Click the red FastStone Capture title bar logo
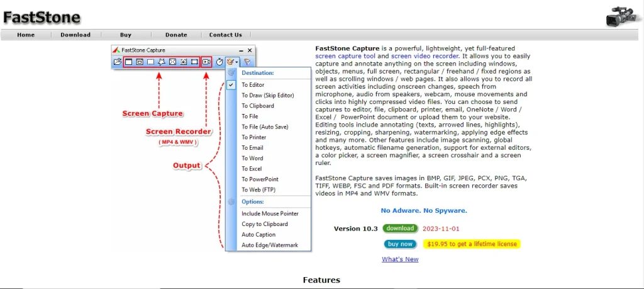 point(116,50)
